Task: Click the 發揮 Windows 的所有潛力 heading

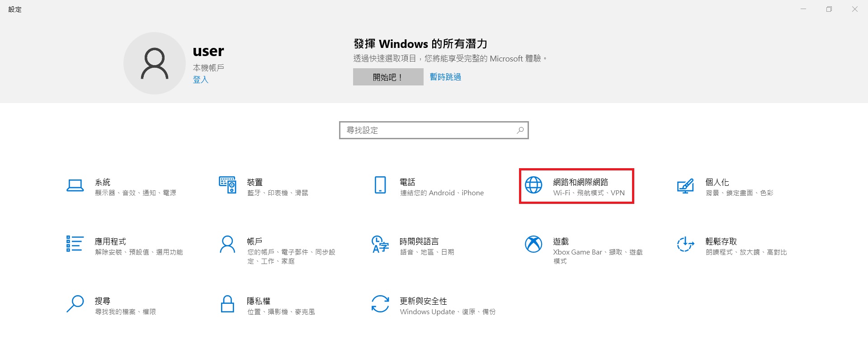Action: 420,44
